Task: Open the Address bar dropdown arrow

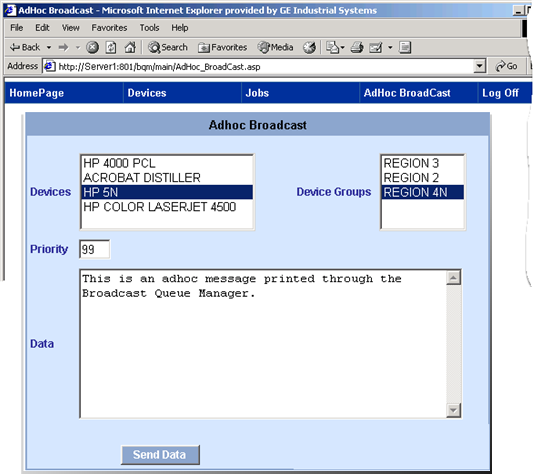Action: (480, 66)
